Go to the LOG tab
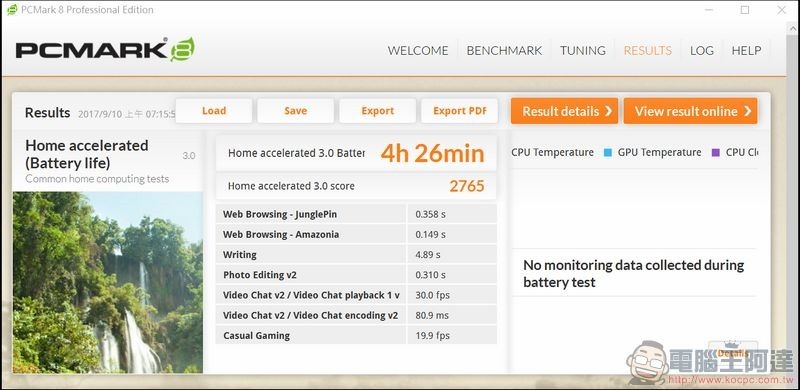The height and width of the screenshot is (390, 800). click(702, 51)
